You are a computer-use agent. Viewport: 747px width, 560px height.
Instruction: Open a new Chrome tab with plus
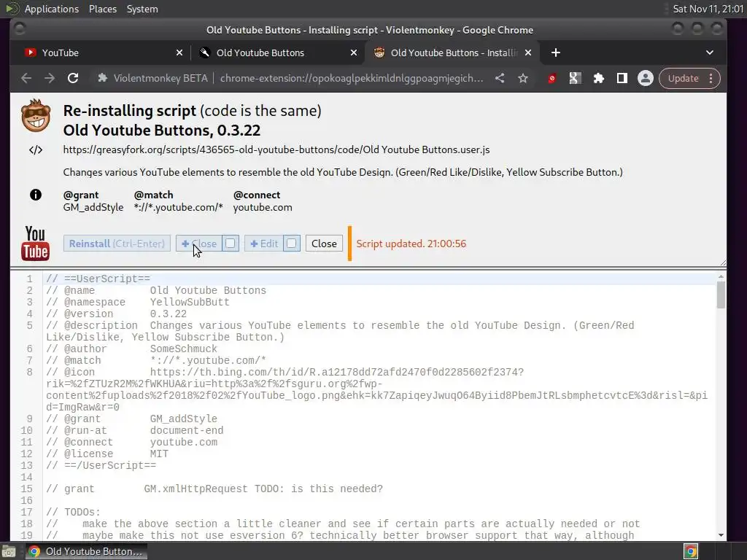pos(555,52)
